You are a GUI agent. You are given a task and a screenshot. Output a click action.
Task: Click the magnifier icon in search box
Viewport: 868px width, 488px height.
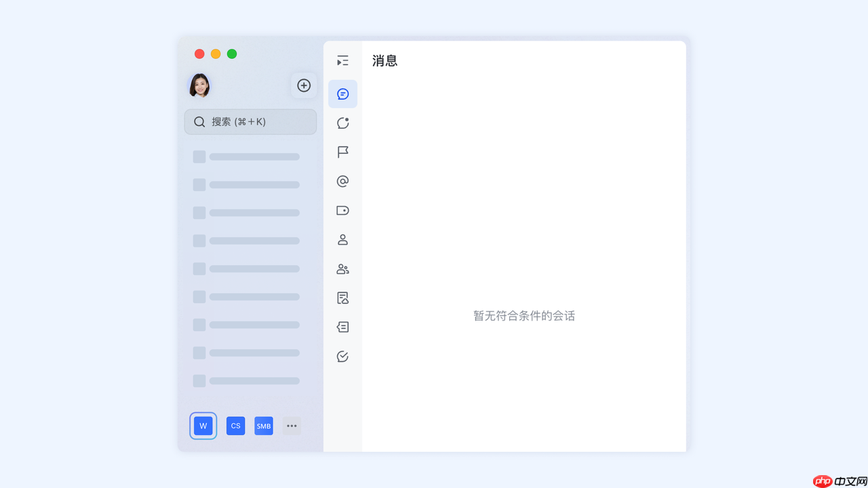click(199, 122)
